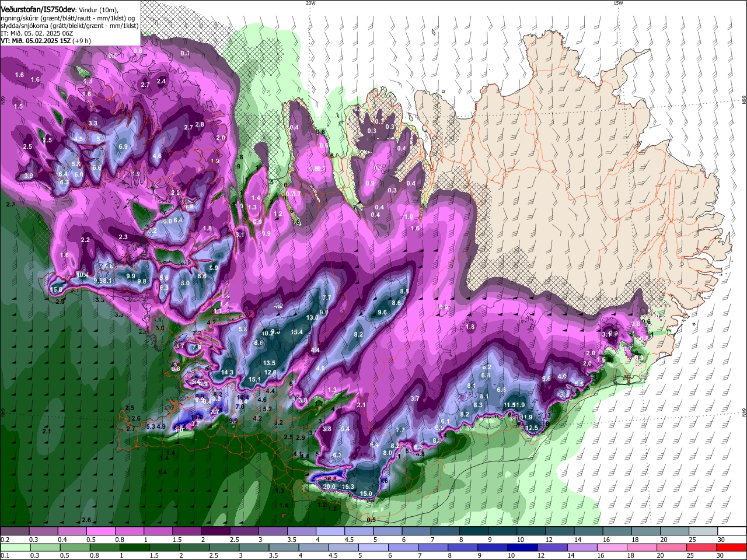Select the 15.8 value on the western tip
The image size is (747, 560).
(x=57, y=289)
